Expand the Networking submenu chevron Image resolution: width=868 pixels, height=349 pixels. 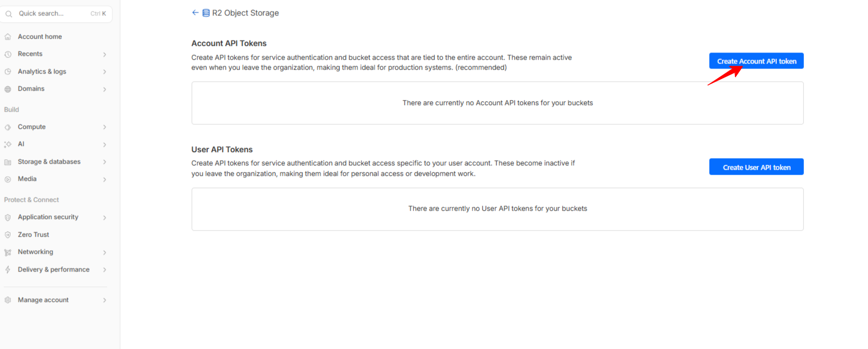click(104, 252)
